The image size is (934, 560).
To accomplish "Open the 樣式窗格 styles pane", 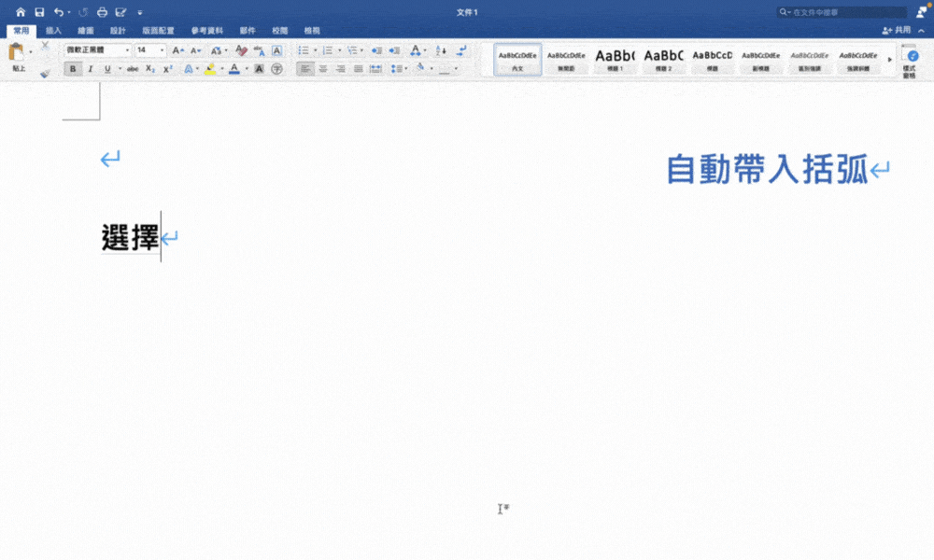I will point(910,61).
